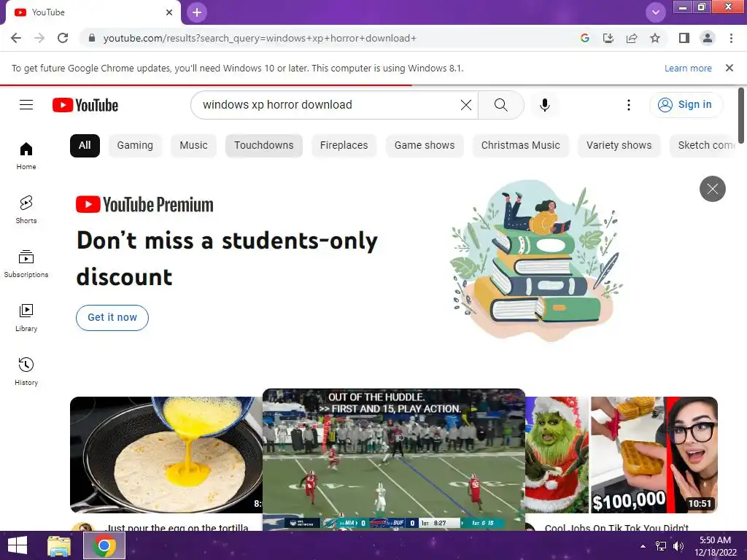Open File Explorer from the taskbar
This screenshot has height=560, width=747.
[x=59, y=545]
